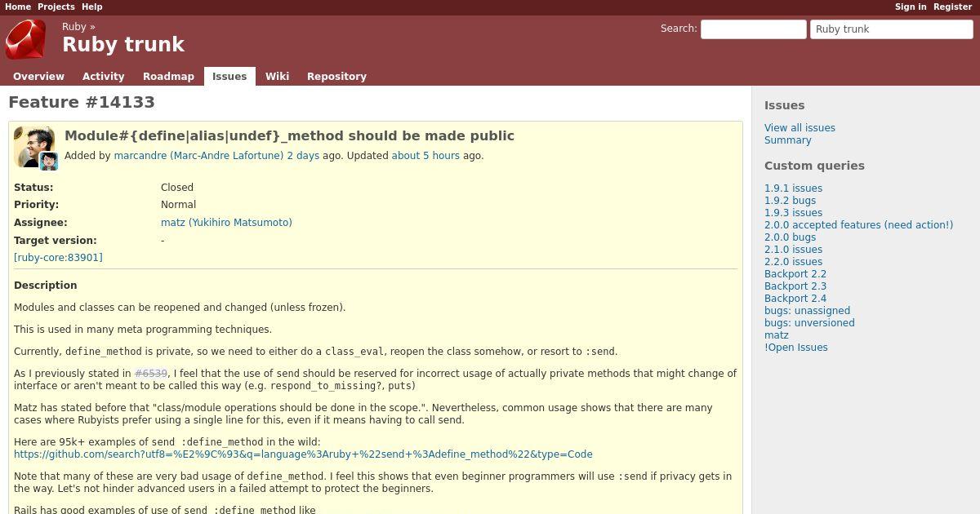980x514 pixels.
Task: Open the [ruby-core:83901] mailing list link
Action: [x=58, y=257]
